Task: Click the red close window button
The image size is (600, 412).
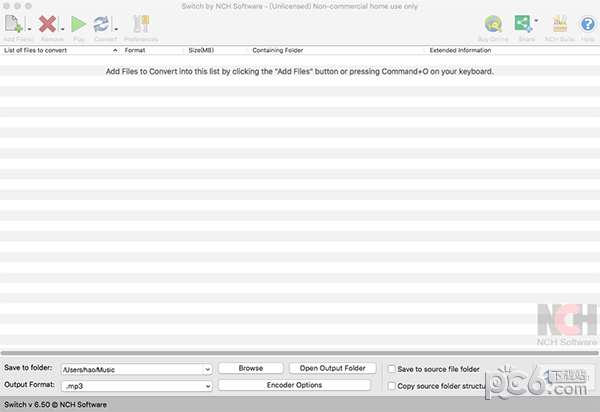Action: (7, 6)
